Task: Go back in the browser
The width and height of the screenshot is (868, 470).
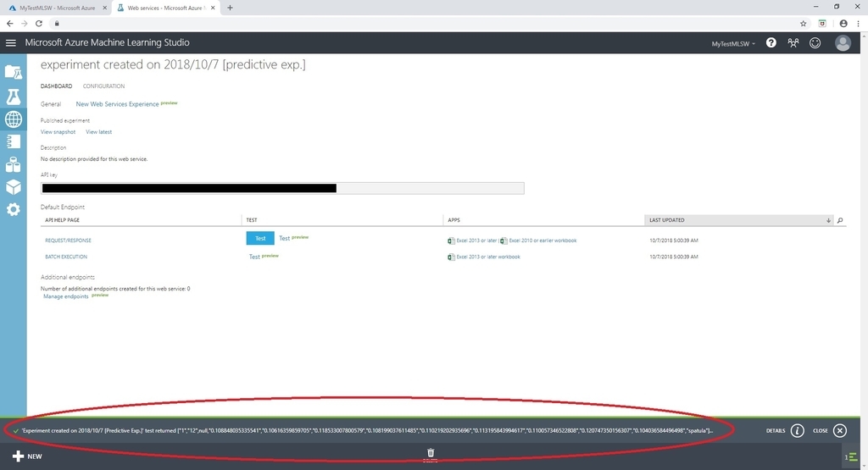Action: 10,23
